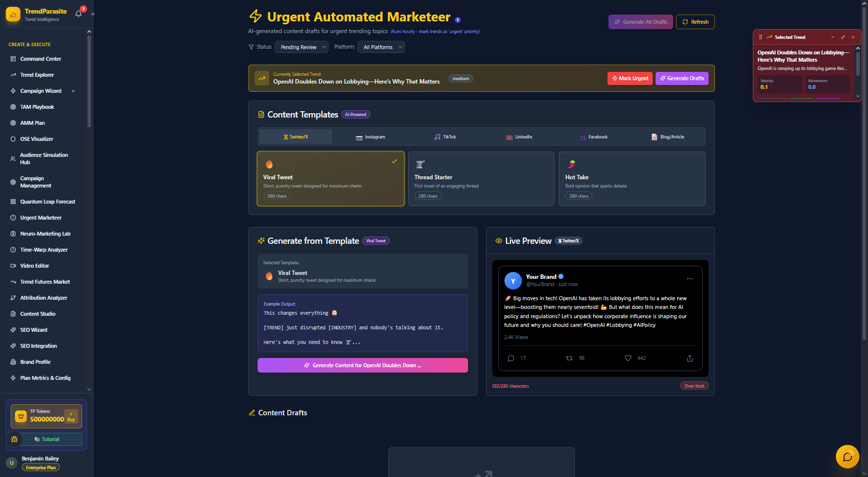Open Time-Warp Analyzer
This screenshot has height=477, width=868.
43,250
